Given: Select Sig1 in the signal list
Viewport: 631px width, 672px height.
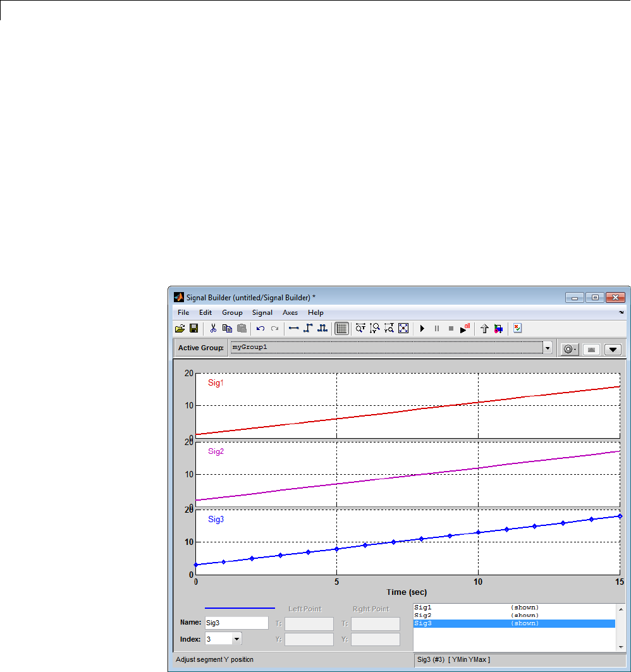Looking at the screenshot, I should pyautogui.click(x=515, y=608).
